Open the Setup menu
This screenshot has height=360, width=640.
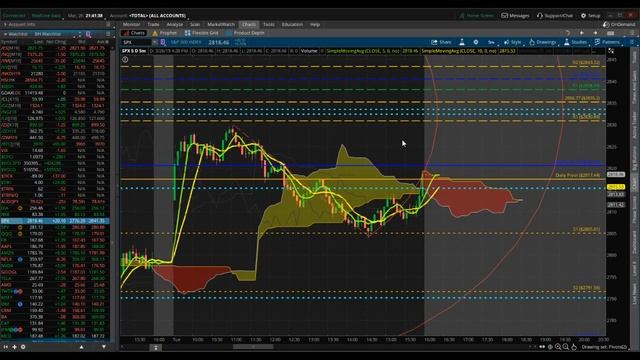pyautogui.click(x=590, y=16)
